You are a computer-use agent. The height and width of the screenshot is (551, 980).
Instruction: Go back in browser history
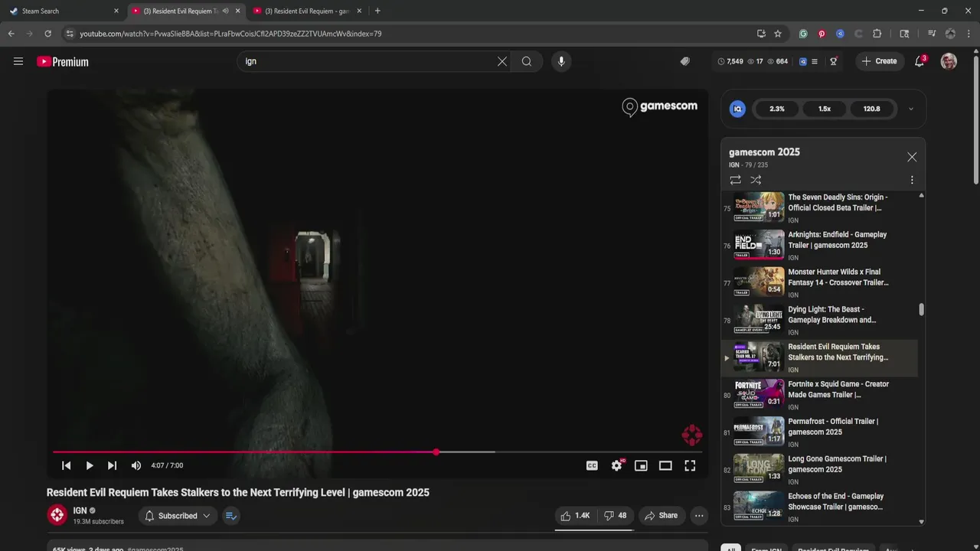point(11,34)
